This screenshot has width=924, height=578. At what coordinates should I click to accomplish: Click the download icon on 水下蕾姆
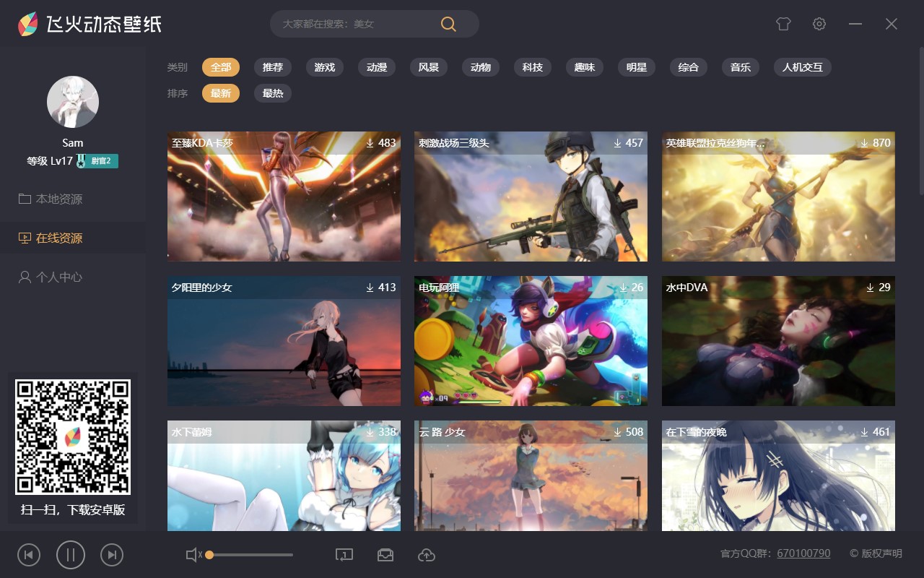click(x=370, y=432)
